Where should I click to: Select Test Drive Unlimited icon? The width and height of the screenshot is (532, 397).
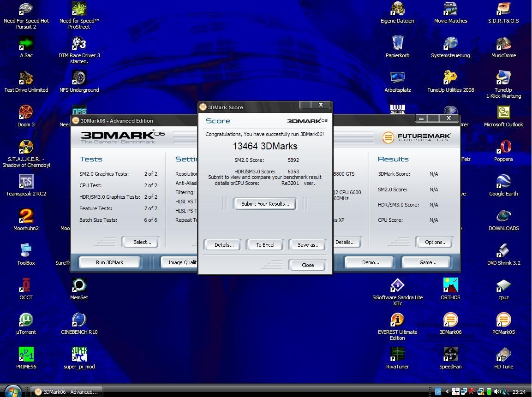click(26, 82)
